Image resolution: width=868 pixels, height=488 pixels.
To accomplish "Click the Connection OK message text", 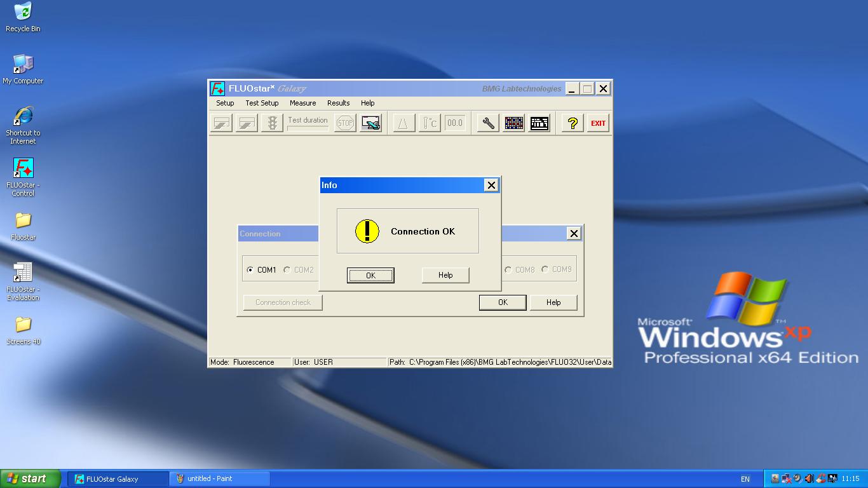I will pyautogui.click(x=423, y=231).
